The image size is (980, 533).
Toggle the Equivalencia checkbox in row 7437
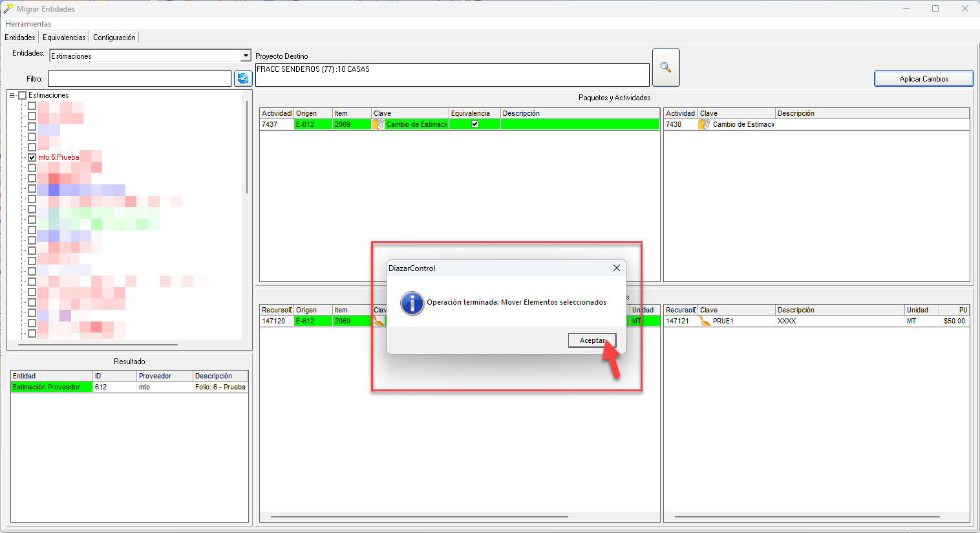[474, 124]
